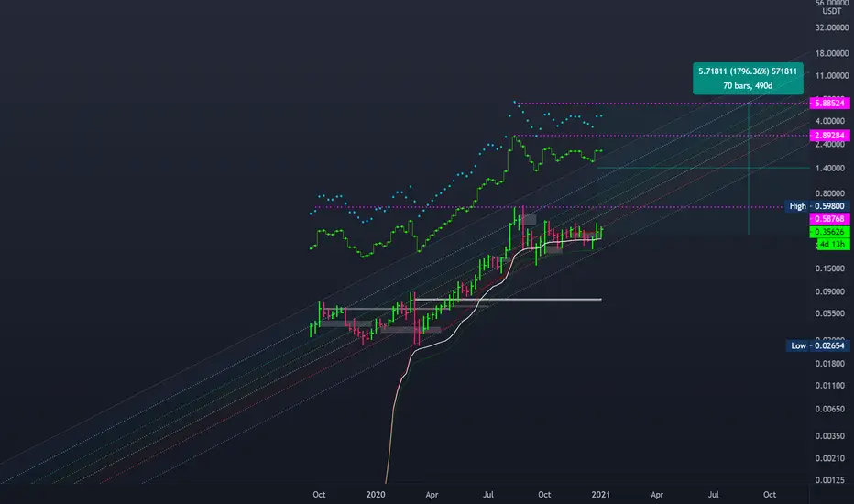Click the 18.00000 price axis value

click(x=832, y=53)
